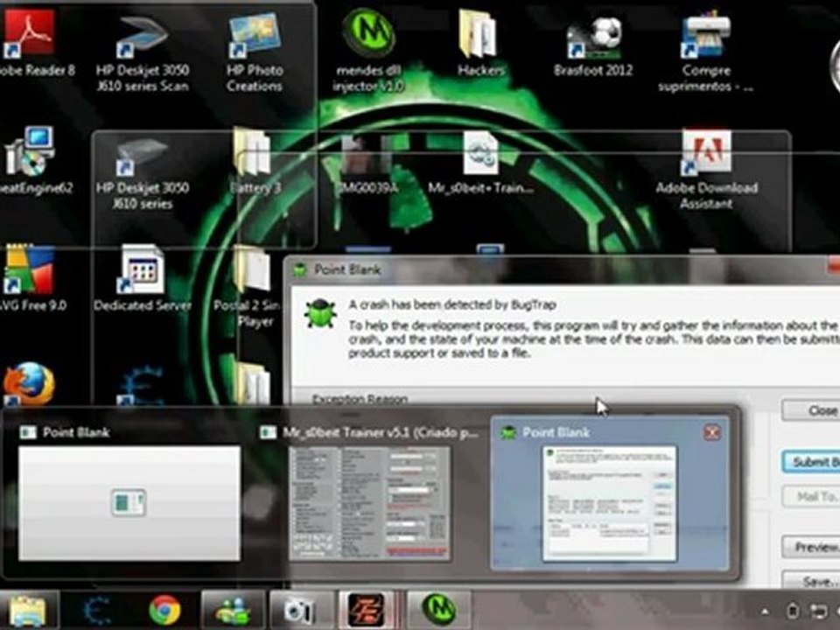
Task: Click 'A crash has been detected by BugTrap'
Action: pos(452,304)
